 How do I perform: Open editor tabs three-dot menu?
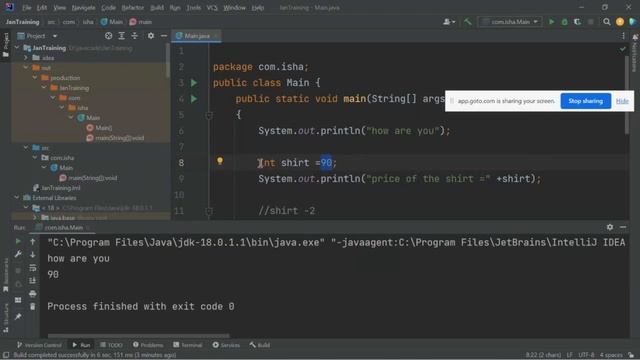tap(623, 36)
